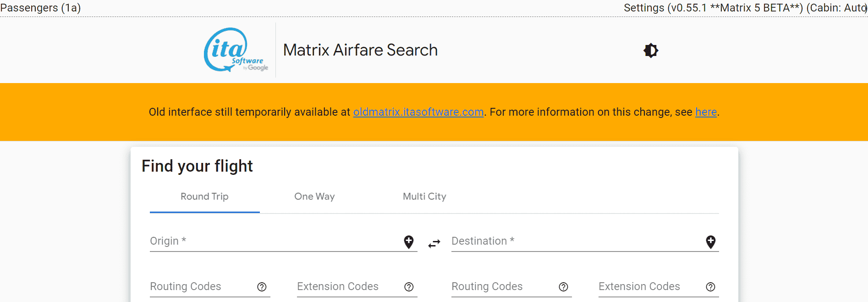868x302 pixels.
Task: Expand the Settings (v0.55.1) panel
Action: (x=744, y=8)
